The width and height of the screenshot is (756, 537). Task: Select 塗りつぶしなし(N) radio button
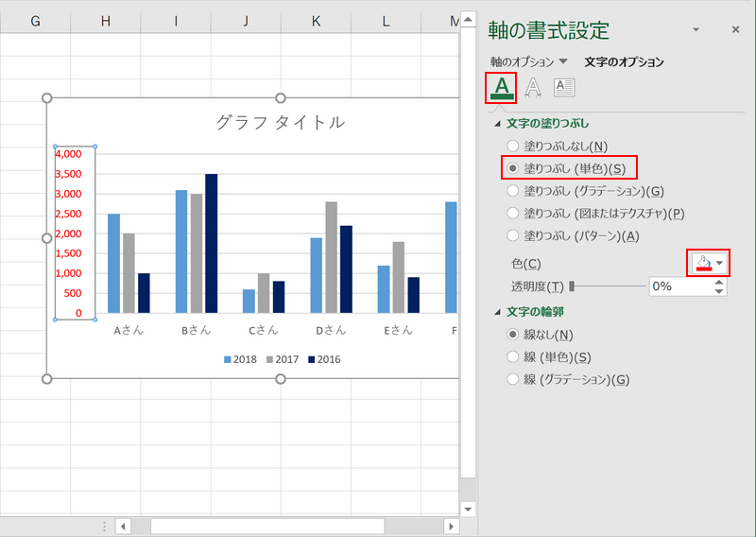[x=512, y=146]
